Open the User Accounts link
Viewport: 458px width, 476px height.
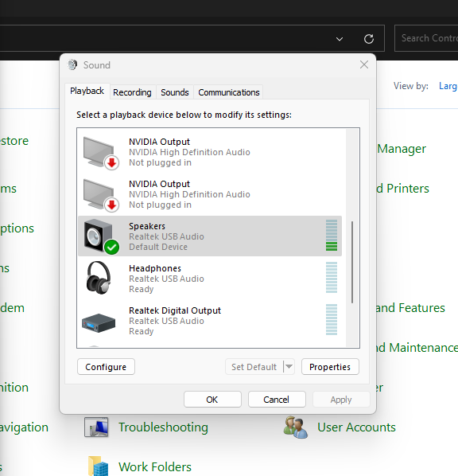[x=356, y=427]
